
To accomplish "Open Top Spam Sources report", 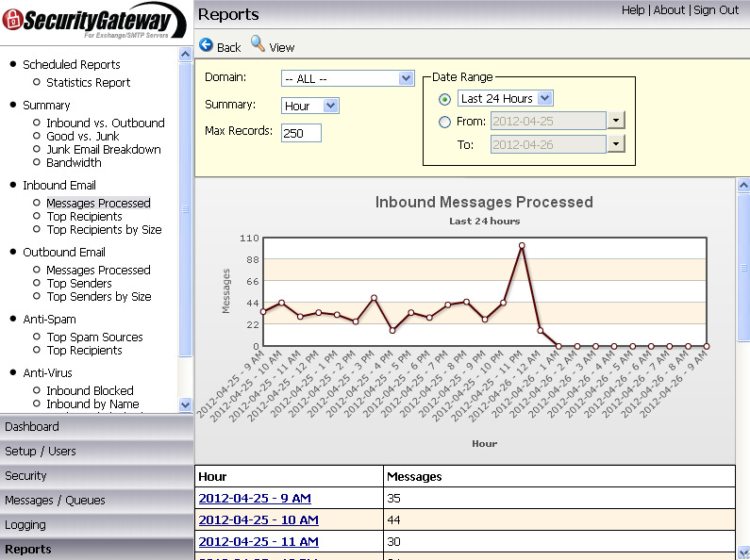I will (x=94, y=337).
